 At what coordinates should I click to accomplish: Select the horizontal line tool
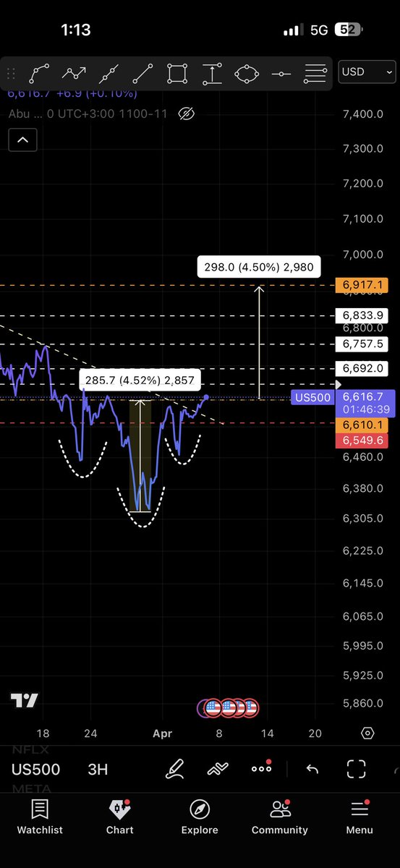click(x=281, y=73)
